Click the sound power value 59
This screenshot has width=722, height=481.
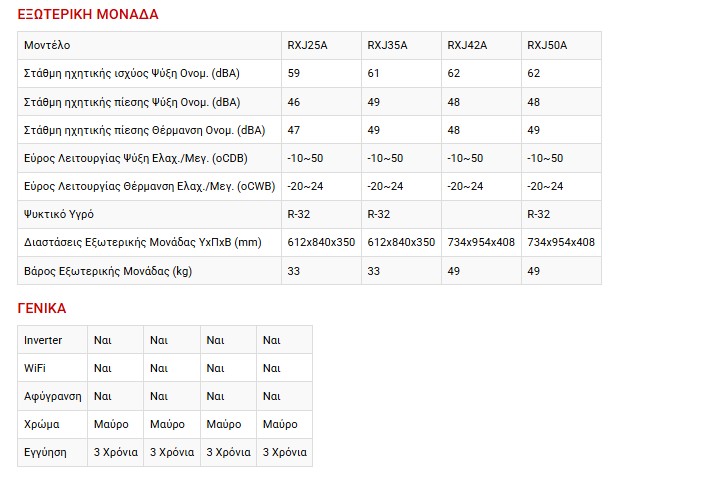294,74
